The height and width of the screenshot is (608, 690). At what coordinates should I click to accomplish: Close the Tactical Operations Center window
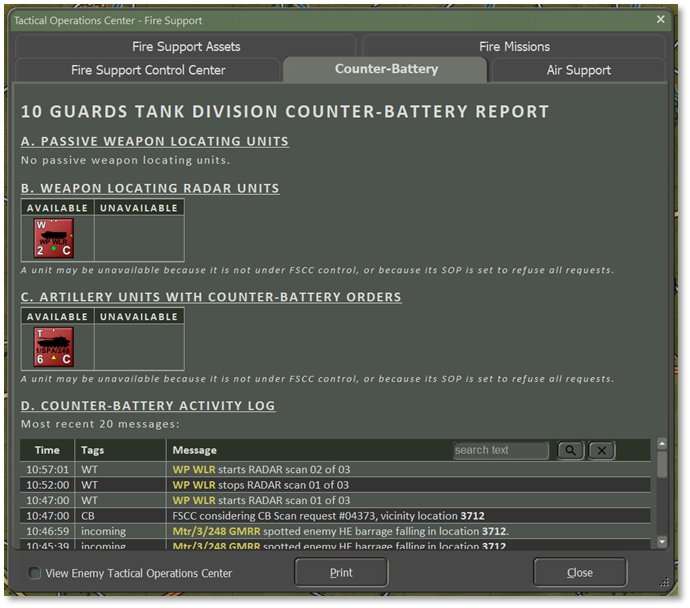coord(660,19)
